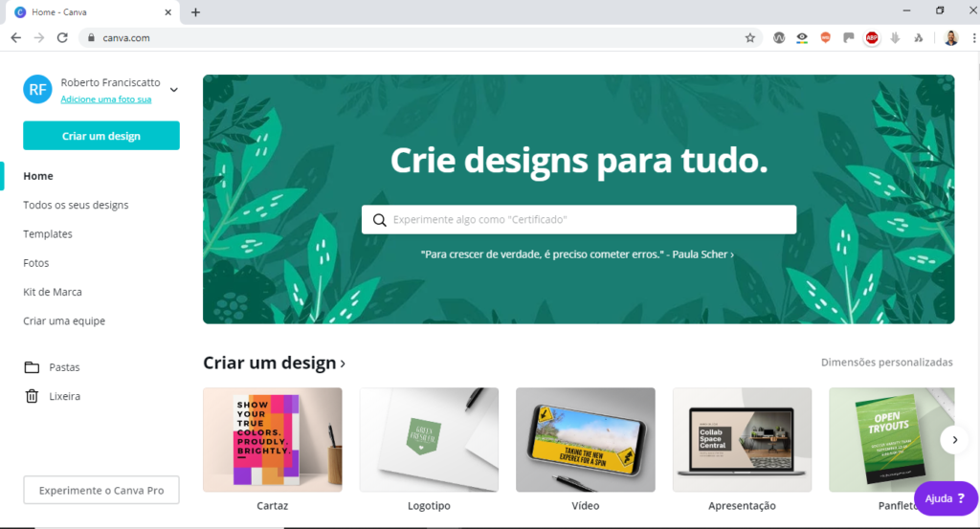Screen dimensions: 980x529
Task: Click the search magnifier icon
Action: (x=379, y=220)
